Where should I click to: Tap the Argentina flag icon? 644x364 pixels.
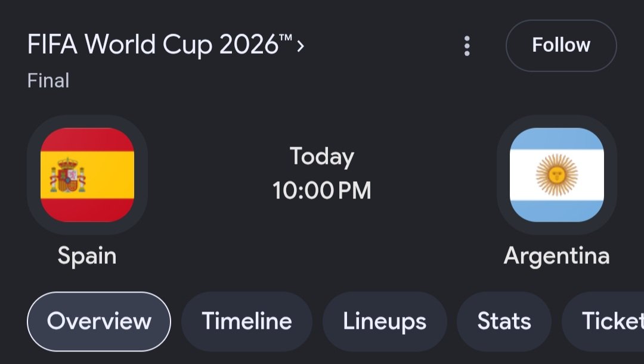tap(556, 175)
